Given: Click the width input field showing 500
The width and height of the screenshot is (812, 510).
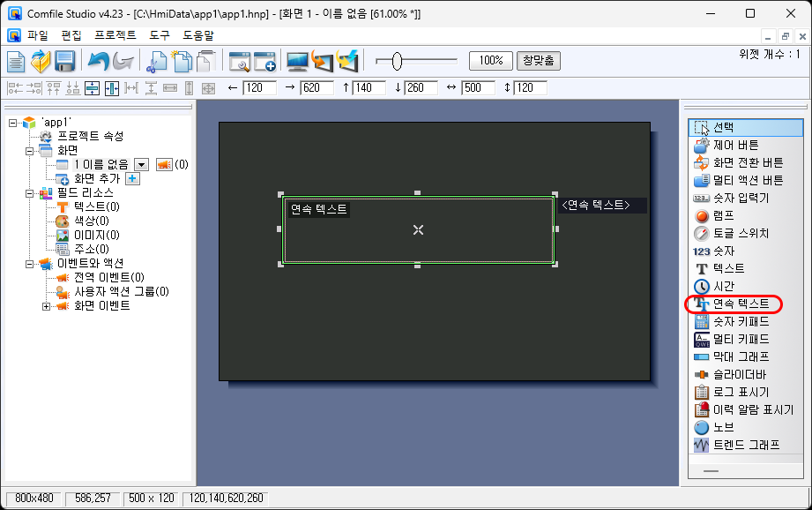Looking at the screenshot, I should (x=480, y=87).
